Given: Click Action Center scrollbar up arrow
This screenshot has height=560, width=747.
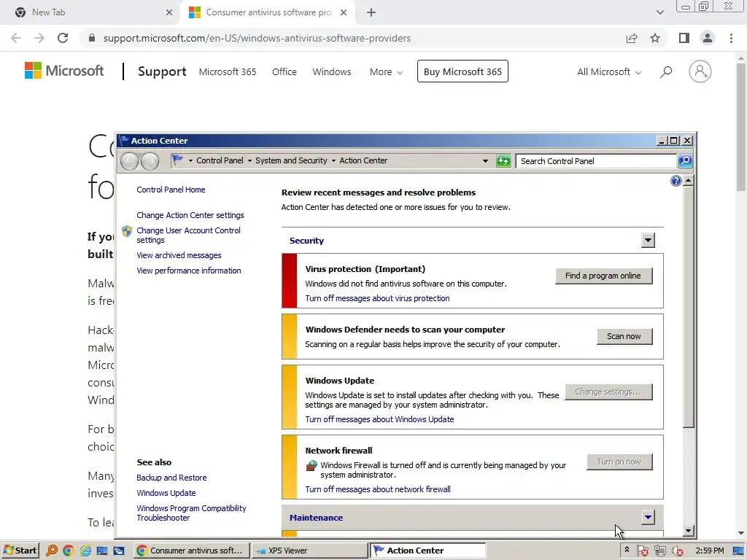Looking at the screenshot, I should [689, 181].
